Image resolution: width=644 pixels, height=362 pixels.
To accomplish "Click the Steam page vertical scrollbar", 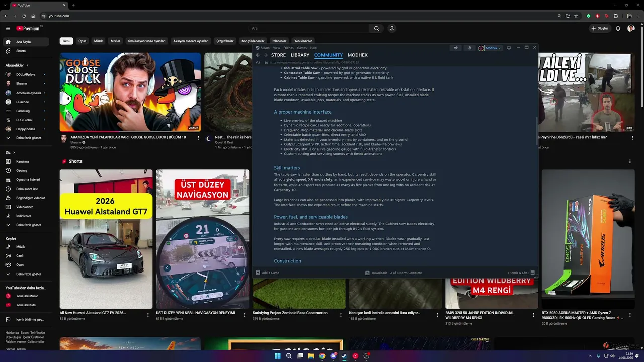I will pos(536,132).
